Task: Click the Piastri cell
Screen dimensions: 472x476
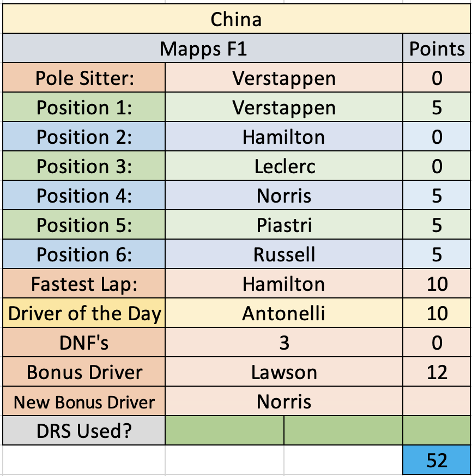Action: coord(284,225)
